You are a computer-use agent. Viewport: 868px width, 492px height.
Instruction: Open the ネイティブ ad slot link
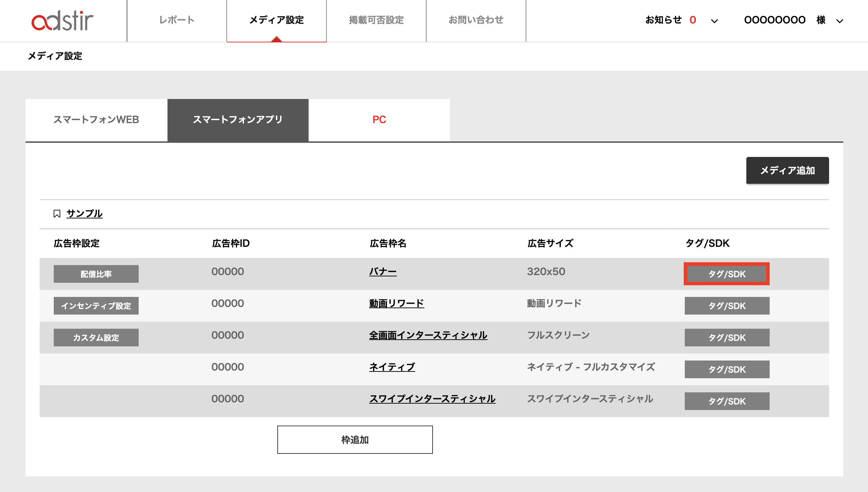(x=392, y=367)
